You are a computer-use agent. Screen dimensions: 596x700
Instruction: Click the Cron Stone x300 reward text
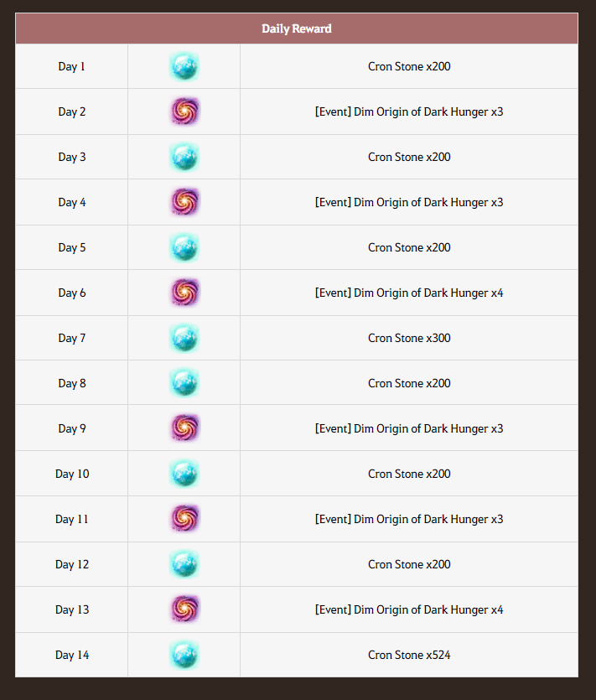click(409, 338)
